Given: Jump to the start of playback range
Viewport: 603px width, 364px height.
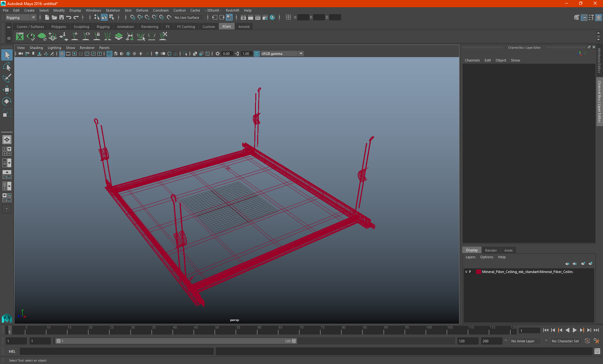Looking at the screenshot, I should coord(546,330).
